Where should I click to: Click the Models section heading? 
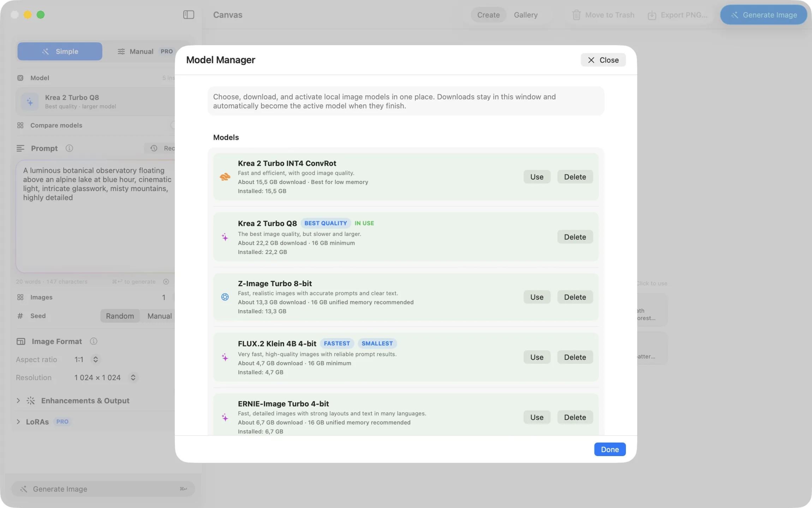(226, 137)
